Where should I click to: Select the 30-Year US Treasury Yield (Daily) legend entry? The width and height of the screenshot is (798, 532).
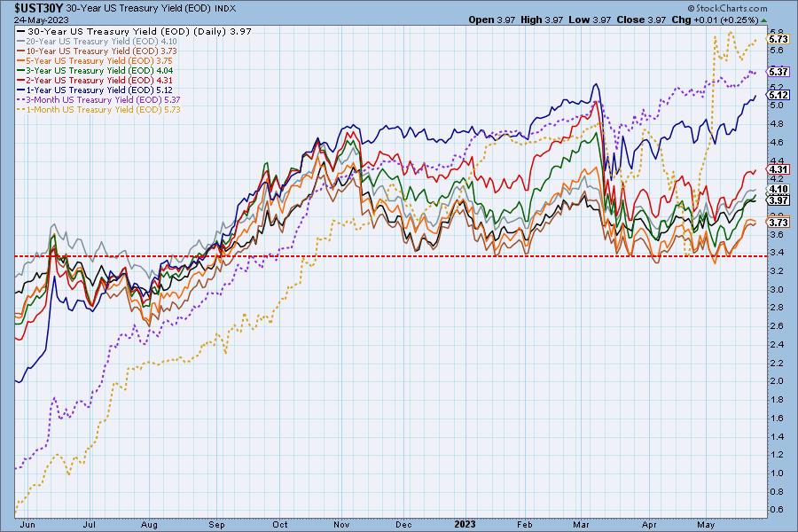point(135,31)
